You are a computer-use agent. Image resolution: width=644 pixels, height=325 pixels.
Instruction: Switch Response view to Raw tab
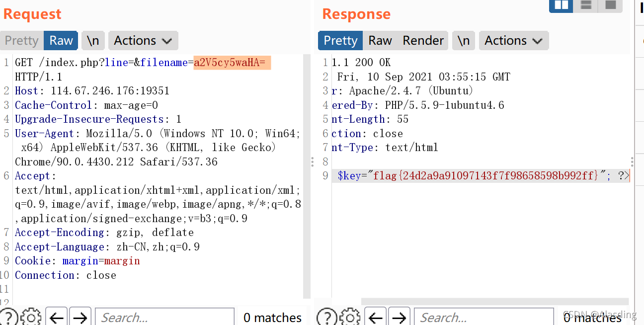tap(380, 41)
